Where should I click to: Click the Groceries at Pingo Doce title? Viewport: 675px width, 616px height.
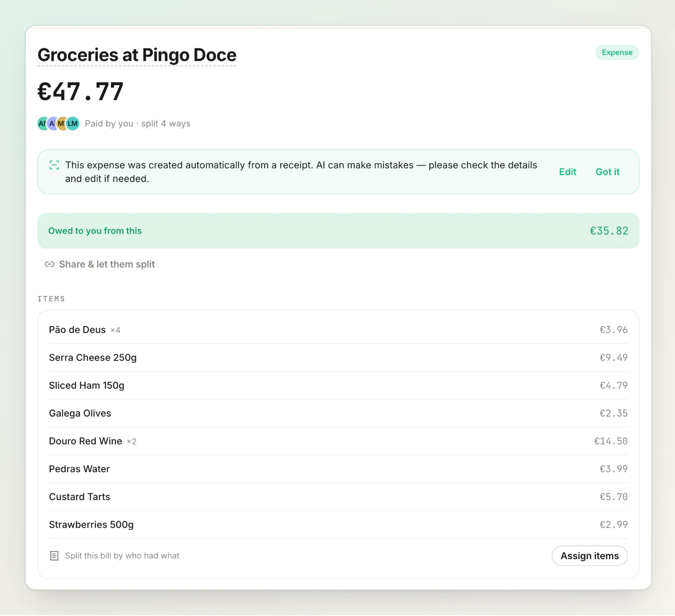click(137, 55)
